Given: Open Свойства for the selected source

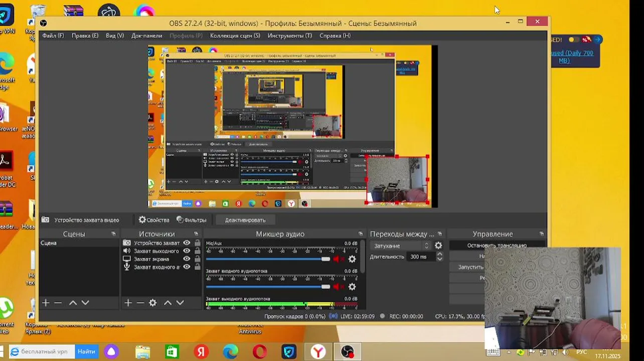Looking at the screenshot, I should pos(154,220).
